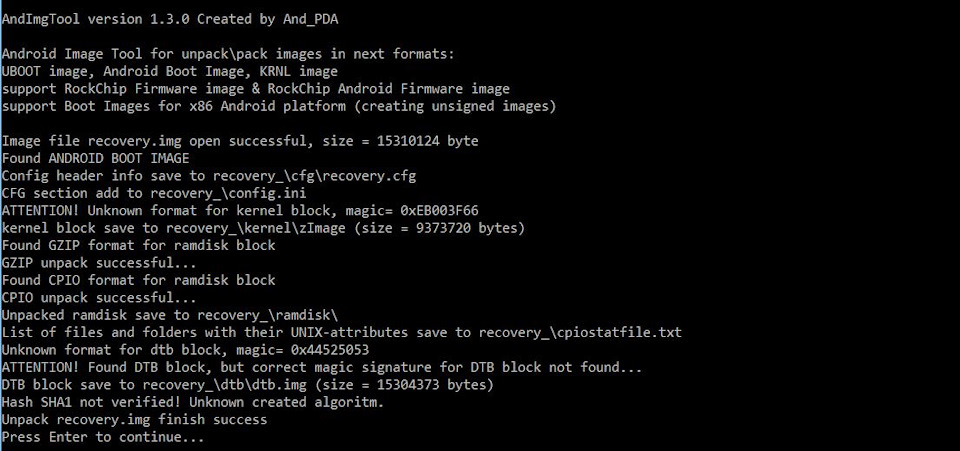Click the UBOOT image formats line
960x451 pixels.
click(169, 72)
